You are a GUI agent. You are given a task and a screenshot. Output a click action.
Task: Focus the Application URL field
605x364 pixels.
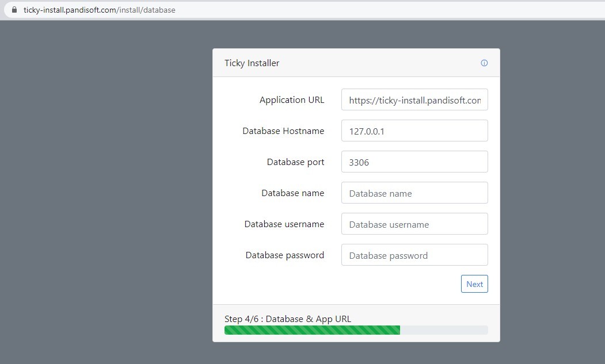(x=414, y=99)
